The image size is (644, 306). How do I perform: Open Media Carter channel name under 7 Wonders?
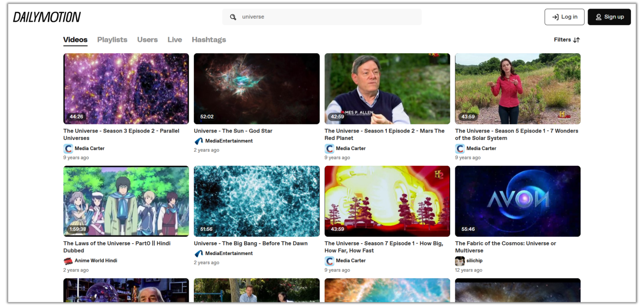481,148
